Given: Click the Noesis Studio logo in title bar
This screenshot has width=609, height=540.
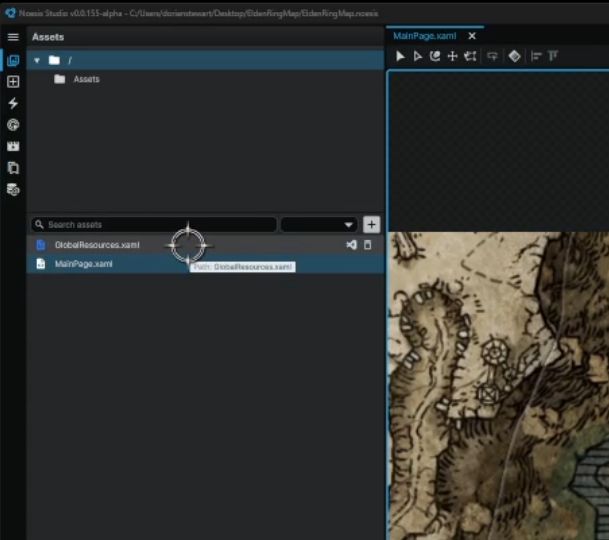Looking at the screenshot, I should 10,13.
